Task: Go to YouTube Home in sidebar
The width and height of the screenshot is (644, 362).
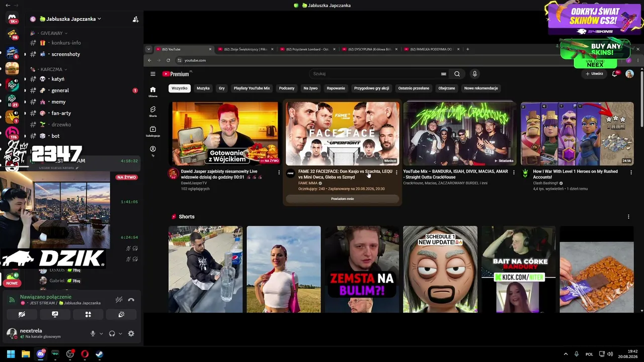Action: pos(153,92)
